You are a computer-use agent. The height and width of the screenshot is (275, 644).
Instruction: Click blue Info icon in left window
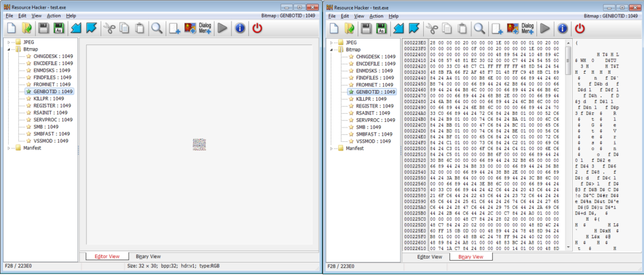click(x=240, y=28)
